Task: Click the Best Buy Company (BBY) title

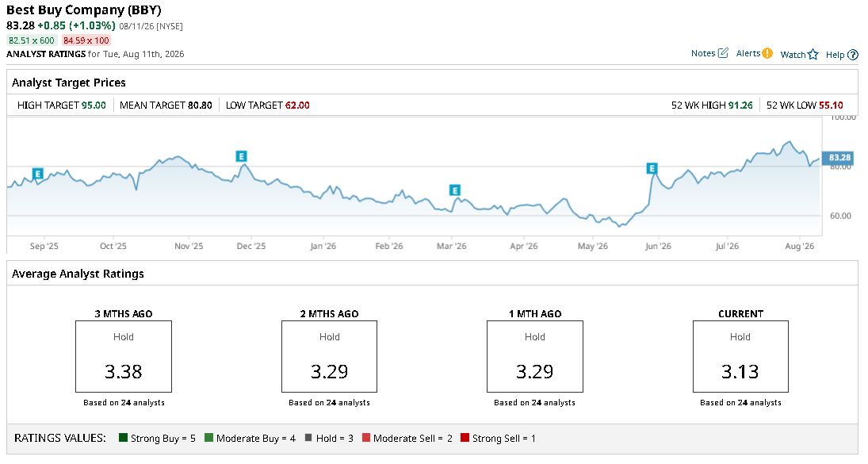Action: coord(83,10)
